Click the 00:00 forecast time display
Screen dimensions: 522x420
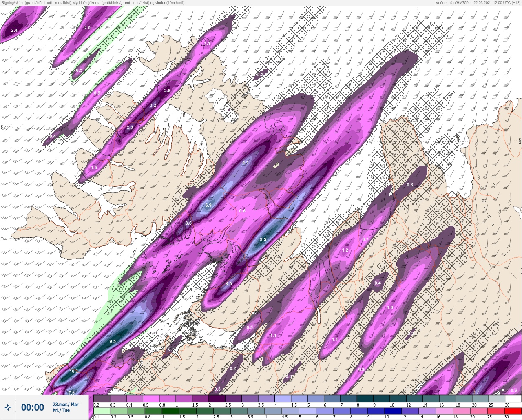tap(33, 407)
